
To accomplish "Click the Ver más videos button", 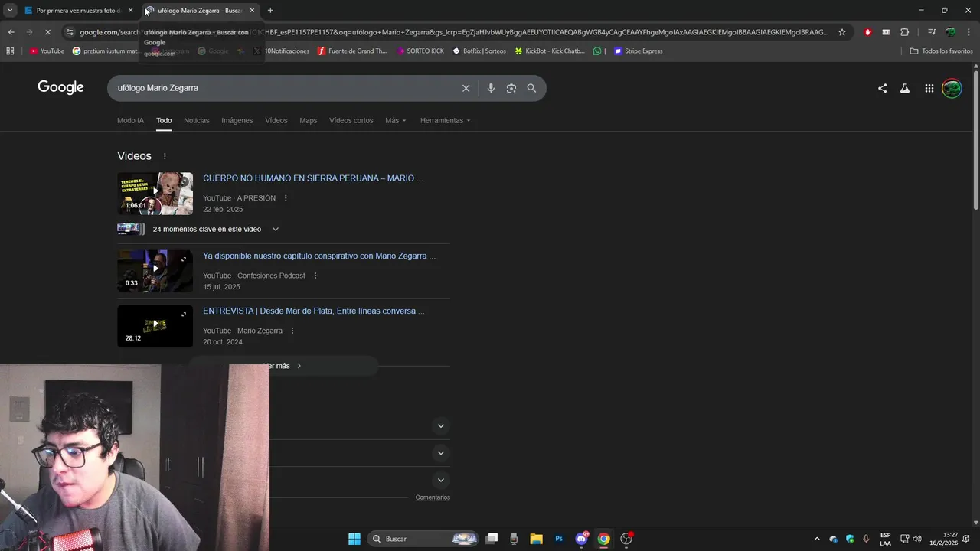I will point(283,366).
